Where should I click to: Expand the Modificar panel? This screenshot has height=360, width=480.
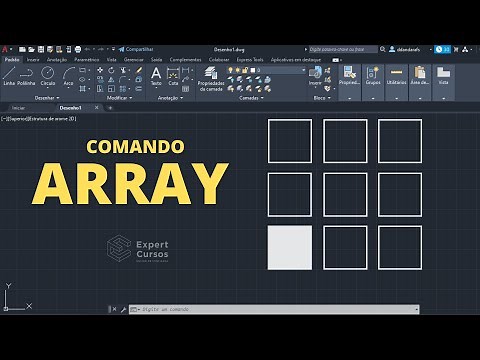pyautogui.click(x=119, y=98)
